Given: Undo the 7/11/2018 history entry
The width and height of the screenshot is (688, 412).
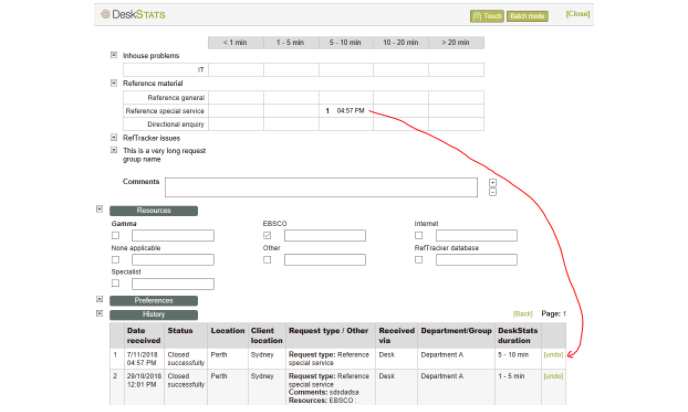Looking at the screenshot, I should coord(553,355).
